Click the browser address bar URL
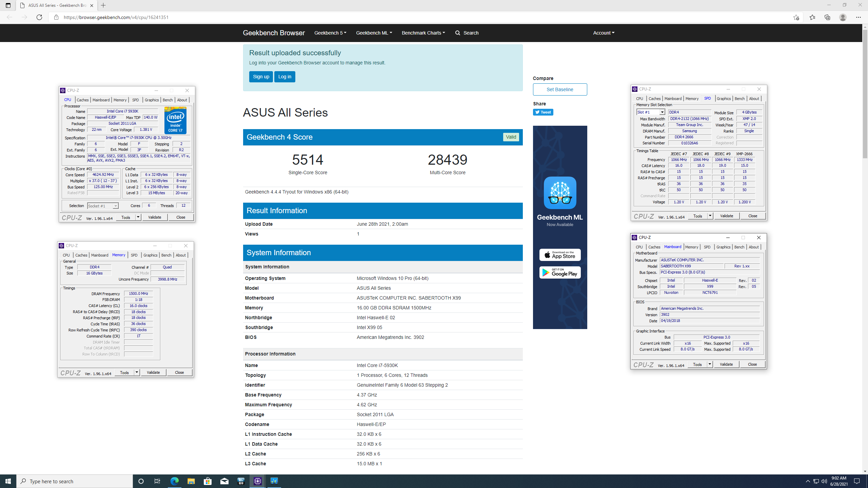This screenshot has height=488, width=868. point(116,17)
